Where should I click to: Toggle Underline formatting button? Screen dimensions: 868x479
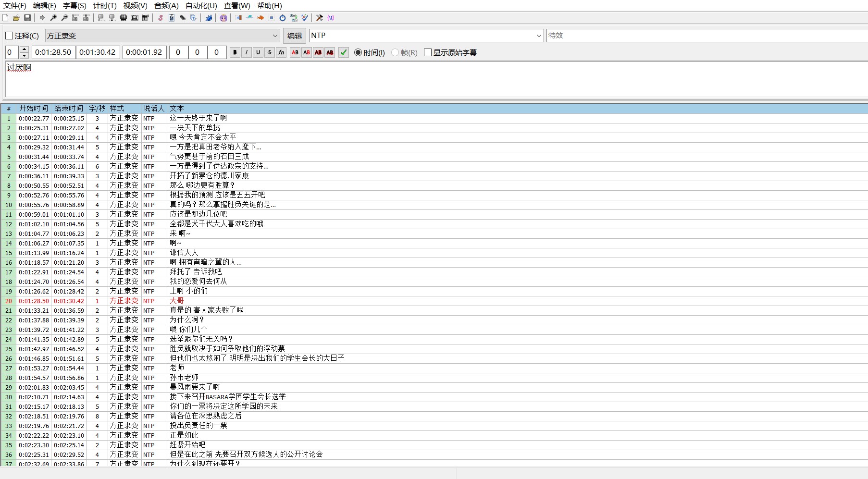click(x=258, y=52)
